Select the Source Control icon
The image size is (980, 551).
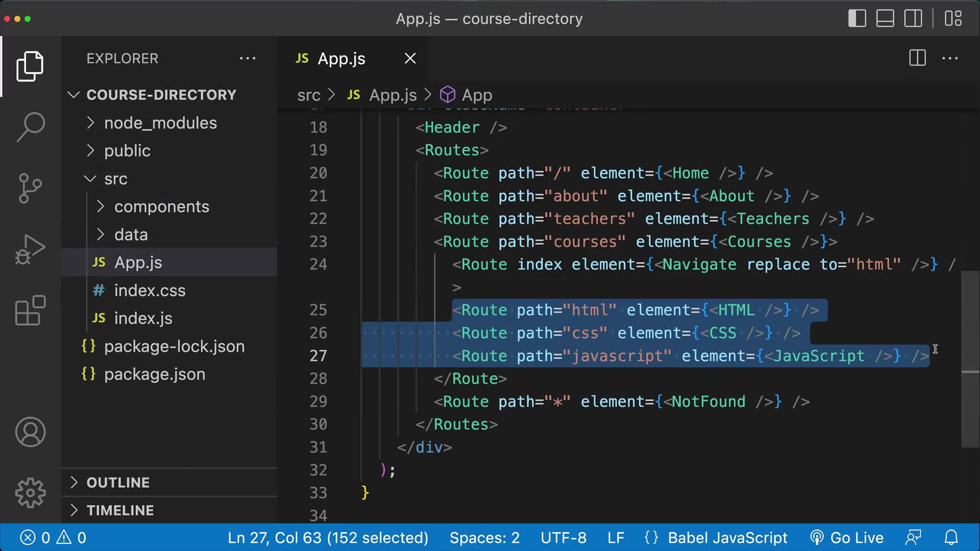pos(30,188)
